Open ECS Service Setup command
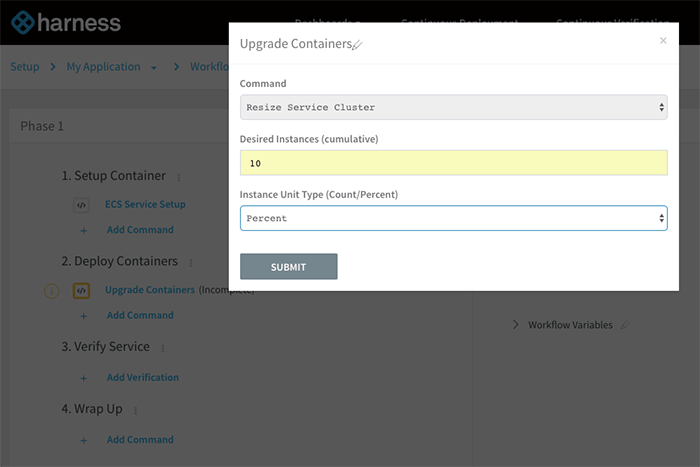The image size is (700, 467). (x=145, y=204)
